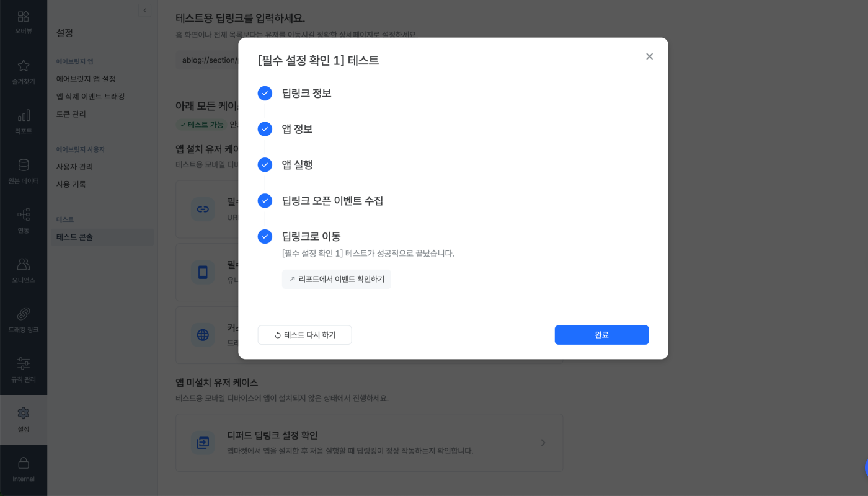Select 테스트 콘솔 menu item
868x496 pixels.
tap(102, 237)
